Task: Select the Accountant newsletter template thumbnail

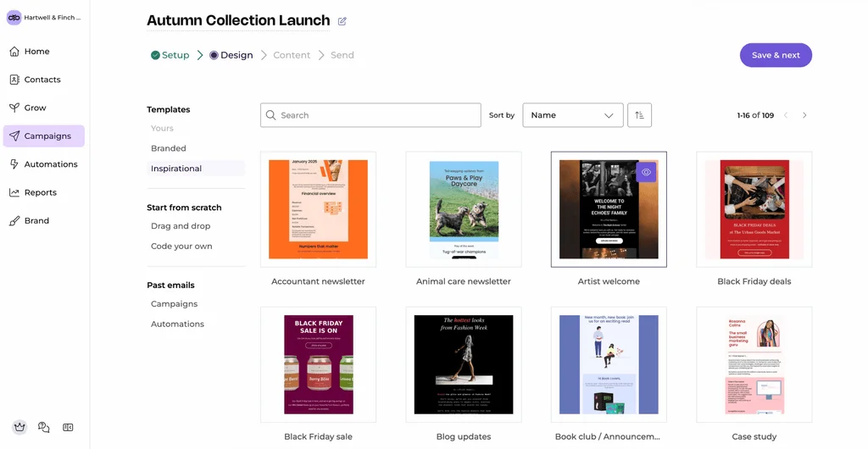Action: 319,209
